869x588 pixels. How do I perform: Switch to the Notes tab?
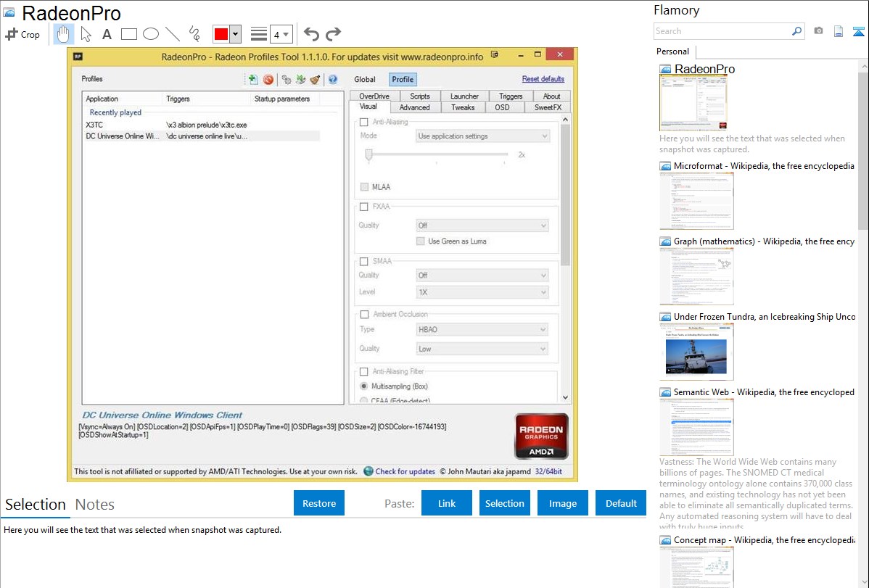point(94,505)
